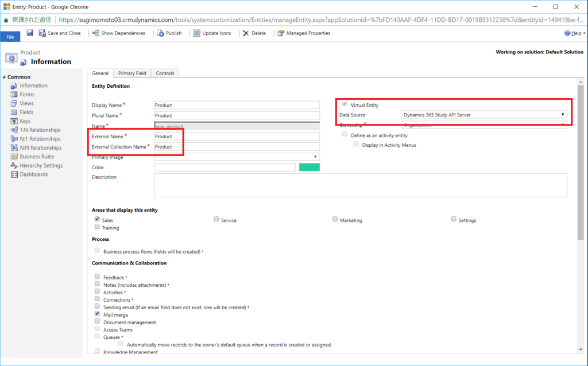Click the Save floppy disk icon
Image resolution: width=588 pixels, height=366 pixels.
(x=30, y=33)
